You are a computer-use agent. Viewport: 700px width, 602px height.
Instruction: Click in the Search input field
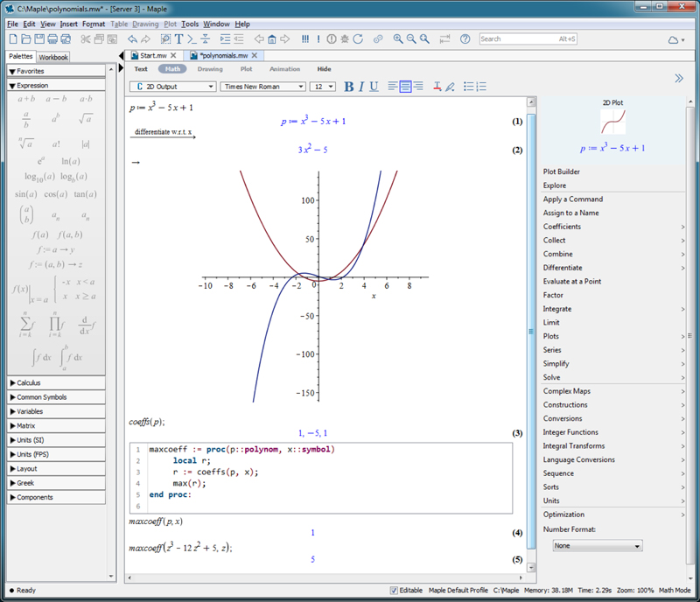coord(516,39)
